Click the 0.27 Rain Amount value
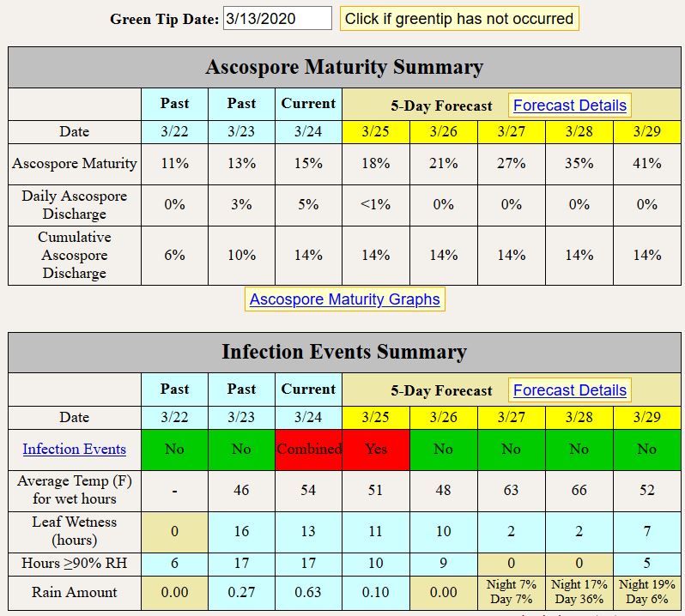The image size is (685, 616). [241, 593]
